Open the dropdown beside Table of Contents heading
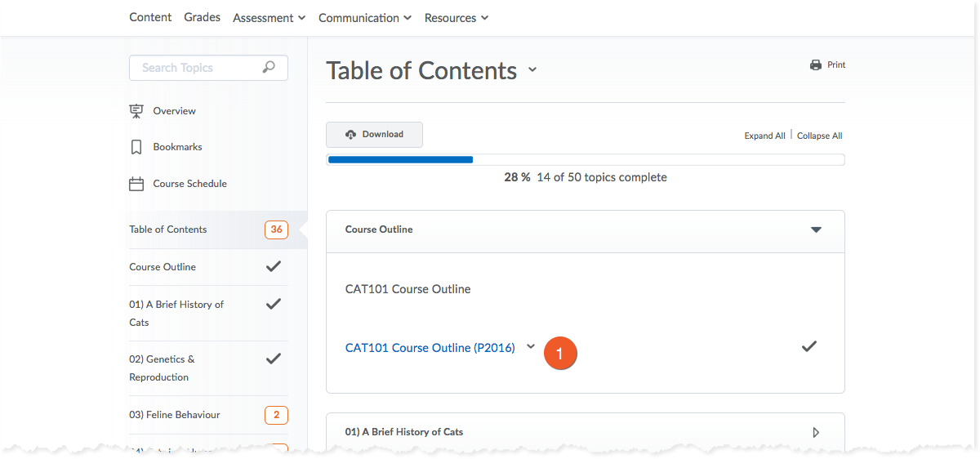This screenshot has height=459, width=980. pos(532,70)
